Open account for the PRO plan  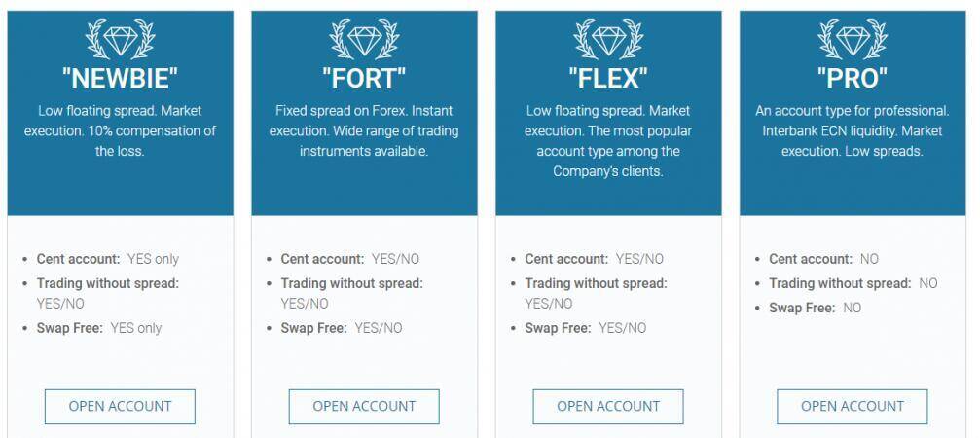point(853,406)
